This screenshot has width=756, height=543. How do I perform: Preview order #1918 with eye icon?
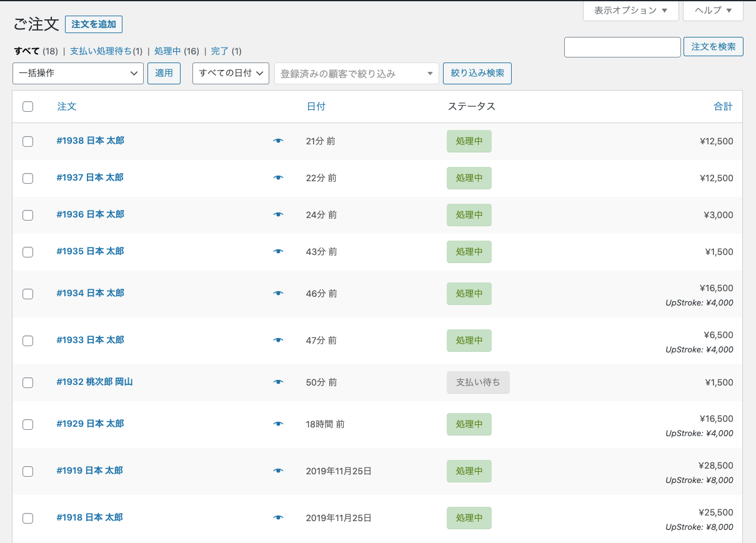pos(278,518)
